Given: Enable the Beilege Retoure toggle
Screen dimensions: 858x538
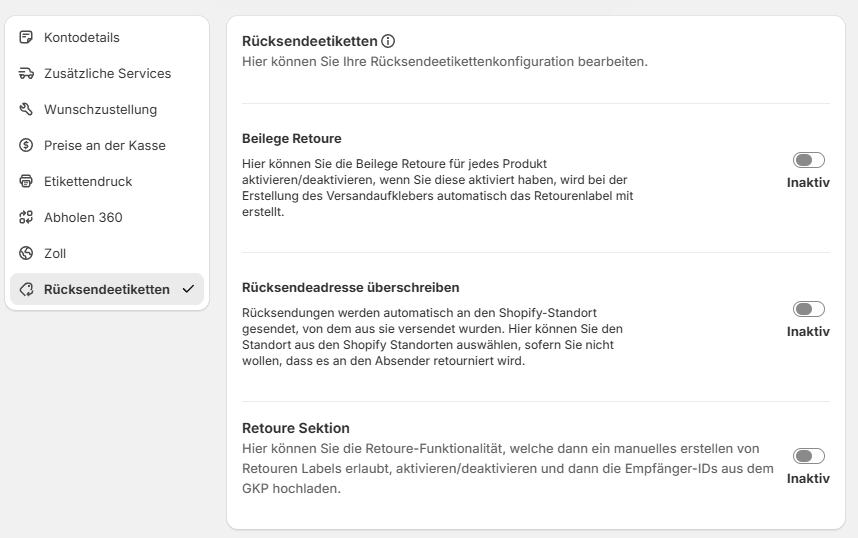Looking at the screenshot, I should pos(808,160).
